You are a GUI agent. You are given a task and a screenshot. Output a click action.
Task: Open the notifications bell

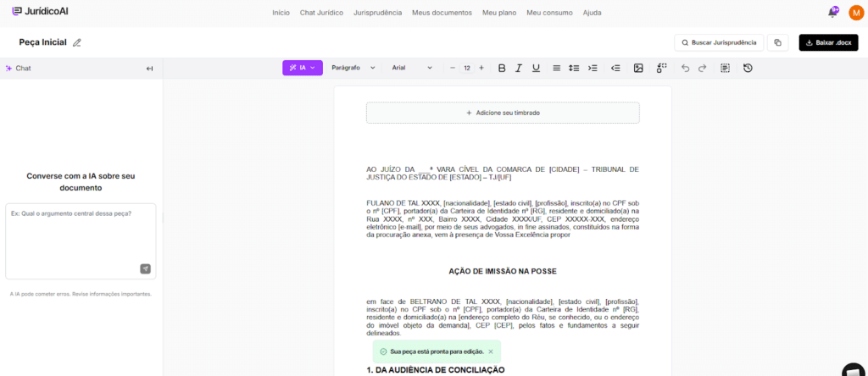coord(832,13)
